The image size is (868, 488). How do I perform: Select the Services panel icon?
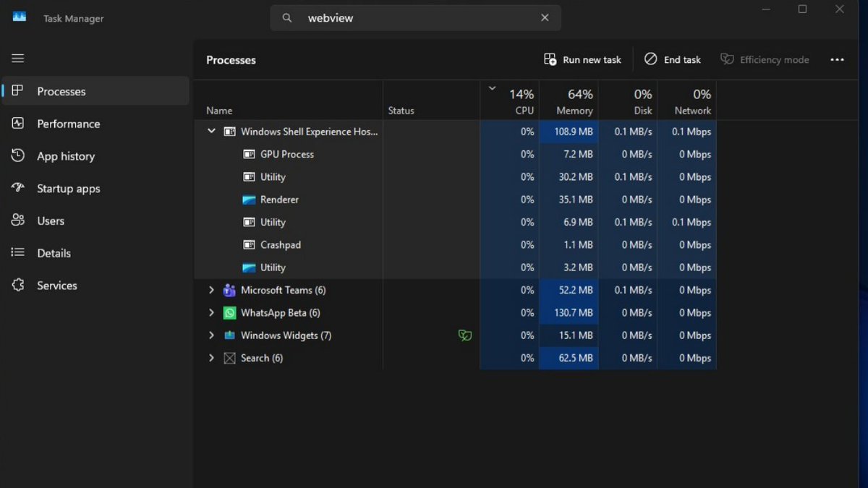pos(18,285)
